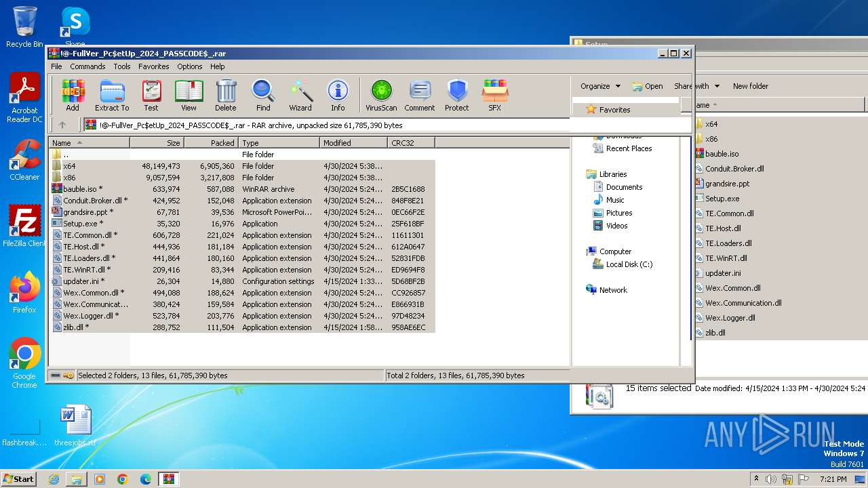This screenshot has height=488, width=868.
Task: Open the WinRAR File menu
Action: tap(56, 66)
